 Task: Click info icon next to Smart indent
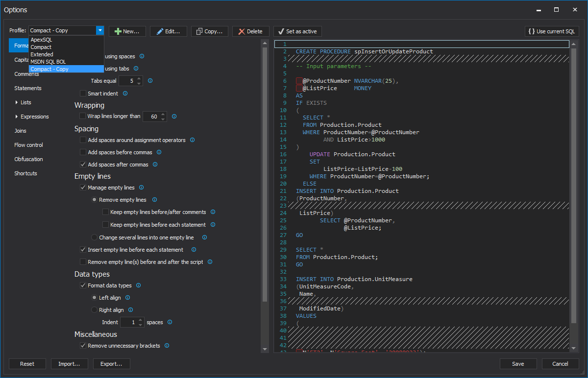pos(125,94)
